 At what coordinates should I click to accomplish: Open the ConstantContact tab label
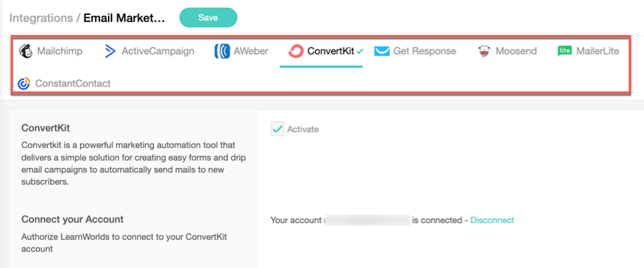point(73,84)
